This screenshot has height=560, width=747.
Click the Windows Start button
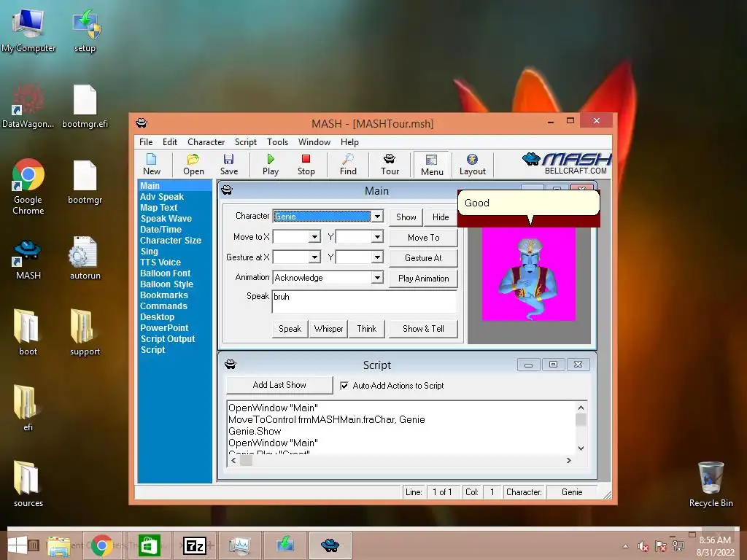click(18, 545)
